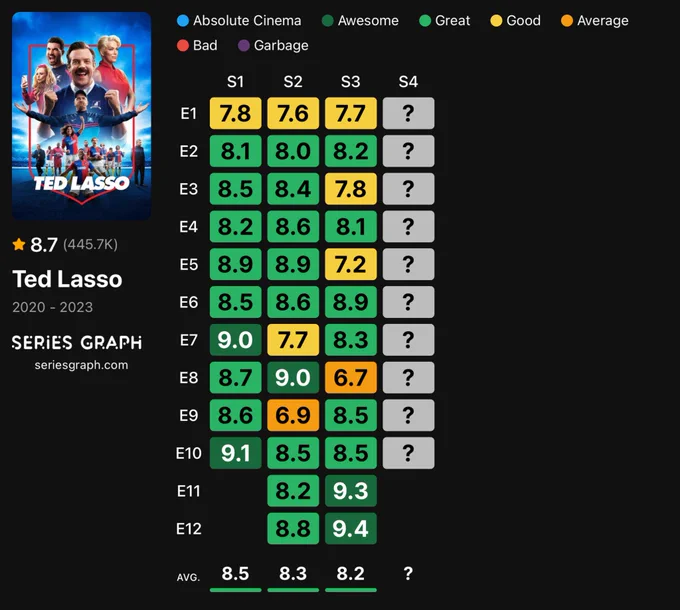This screenshot has width=680, height=610.
Task: Open S1 E8 cell rated 8.7
Action: coord(235,377)
